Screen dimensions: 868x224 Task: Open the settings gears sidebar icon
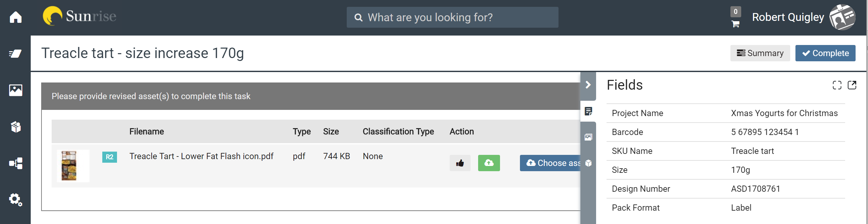click(15, 200)
